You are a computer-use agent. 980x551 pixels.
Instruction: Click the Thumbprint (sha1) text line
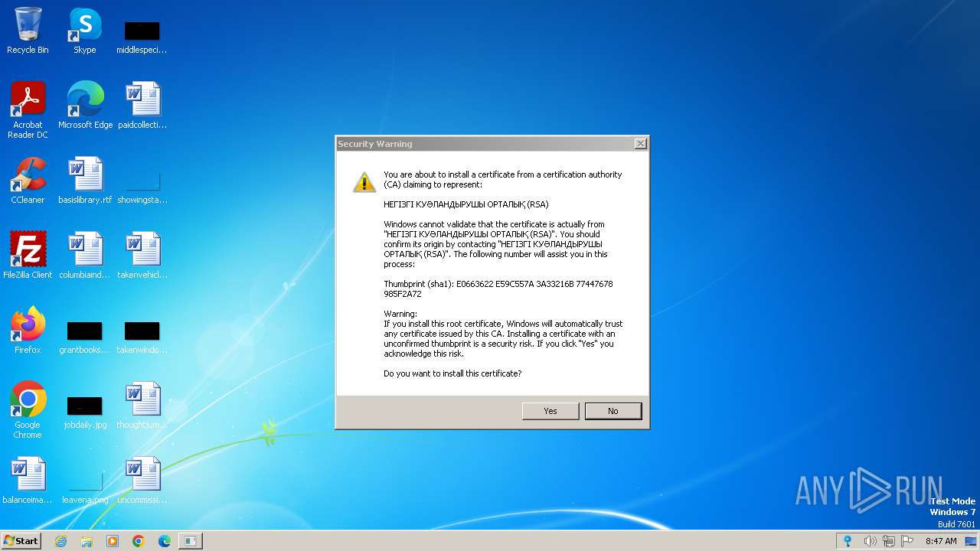point(498,289)
